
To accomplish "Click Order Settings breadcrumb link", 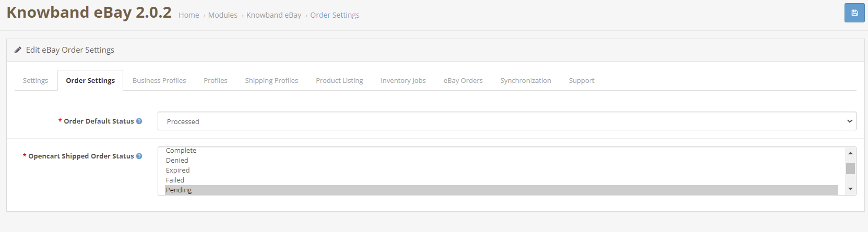I will pos(335,15).
